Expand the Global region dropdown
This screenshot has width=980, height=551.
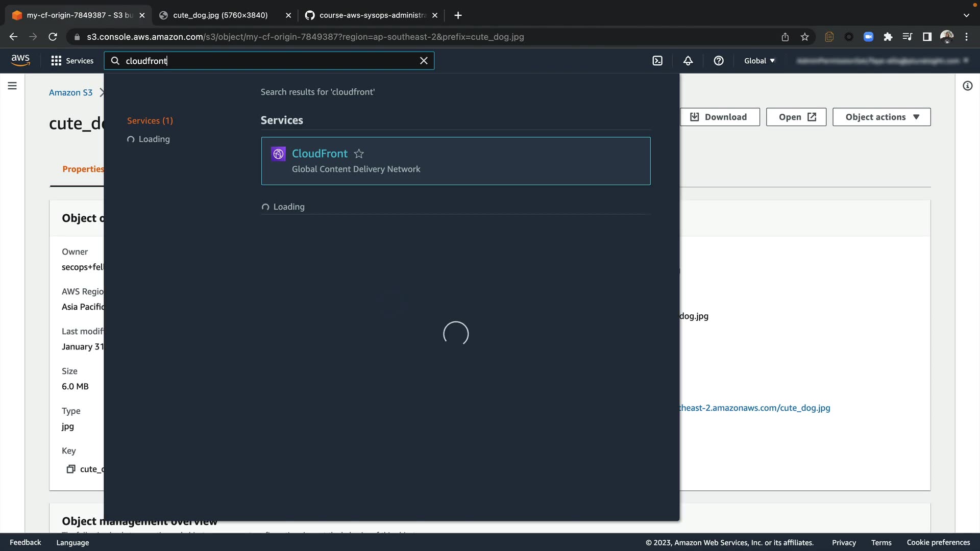pyautogui.click(x=759, y=61)
